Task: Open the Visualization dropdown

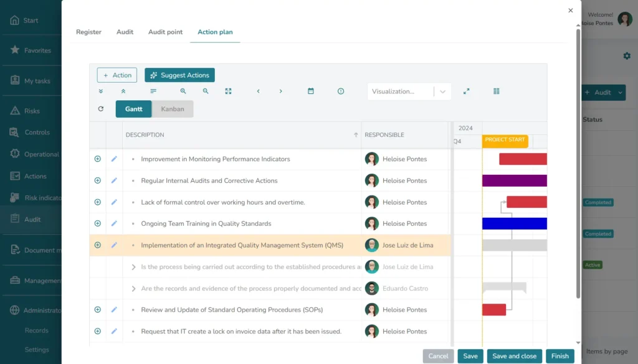Action: pyautogui.click(x=408, y=91)
